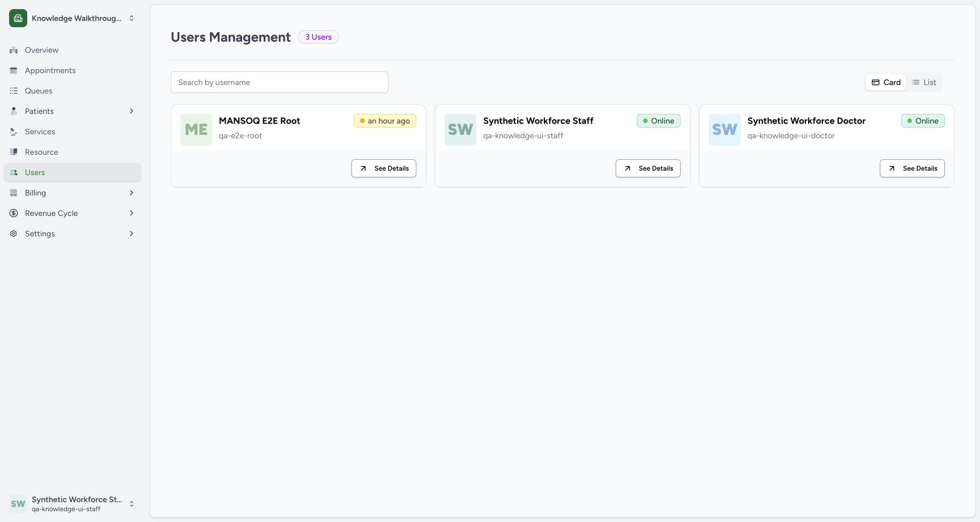Click the green organization logo icon
This screenshot has height=522, width=980.
(18, 18)
